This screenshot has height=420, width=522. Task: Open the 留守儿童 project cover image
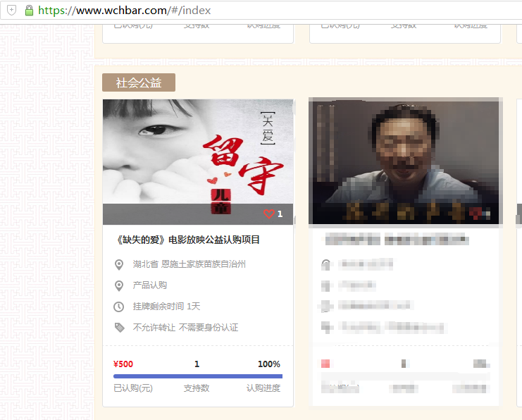pyautogui.click(x=197, y=152)
